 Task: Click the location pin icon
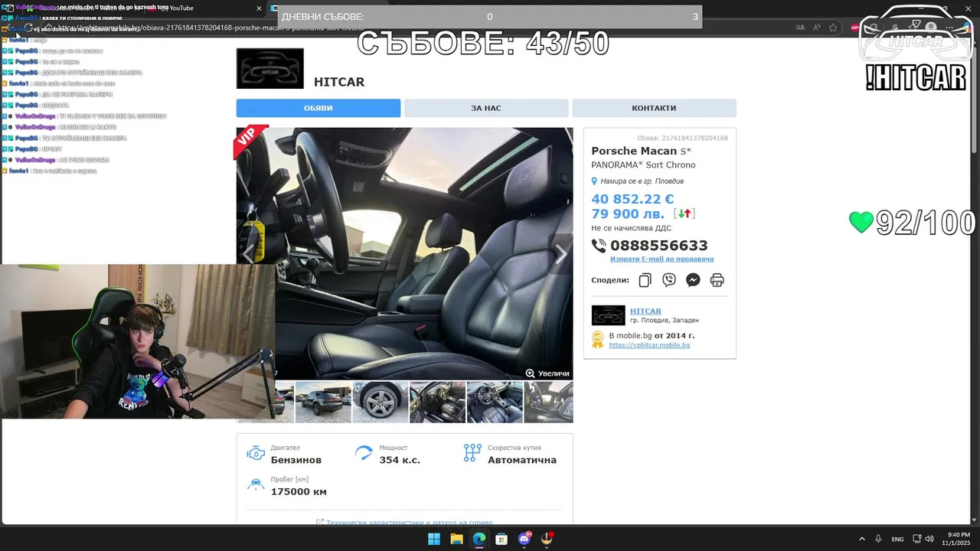pyautogui.click(x=594, y=181)
